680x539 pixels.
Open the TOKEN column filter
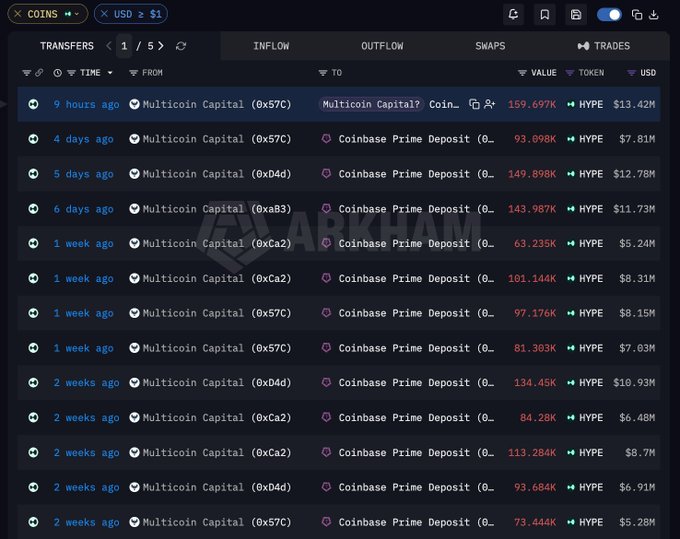(570, 72)
